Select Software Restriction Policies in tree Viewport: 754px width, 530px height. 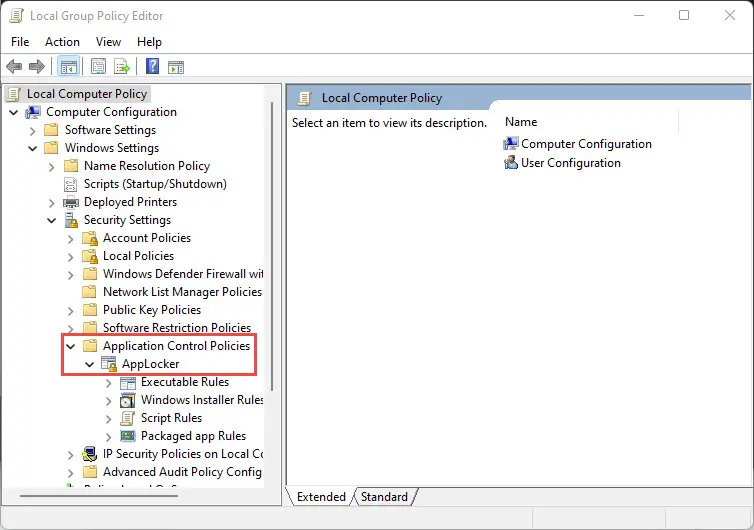pos(177,328)
